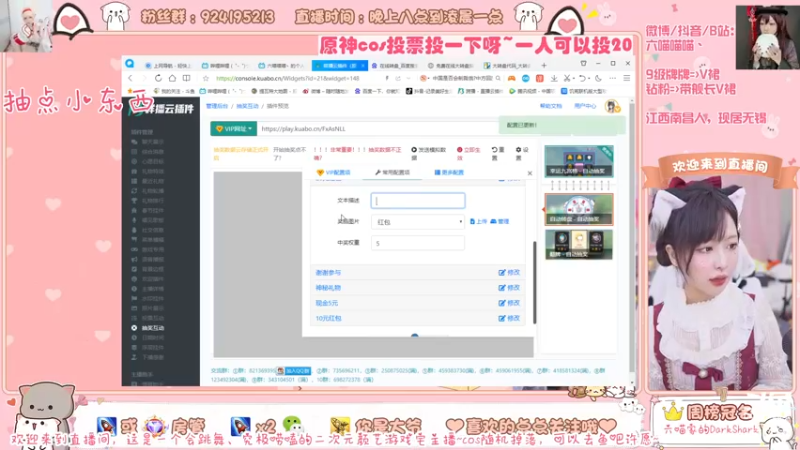Viewport: 800px width, 450px height.
Task: Select 自动转盘 lottery template thumbnail
Action: tap(579, 209)
